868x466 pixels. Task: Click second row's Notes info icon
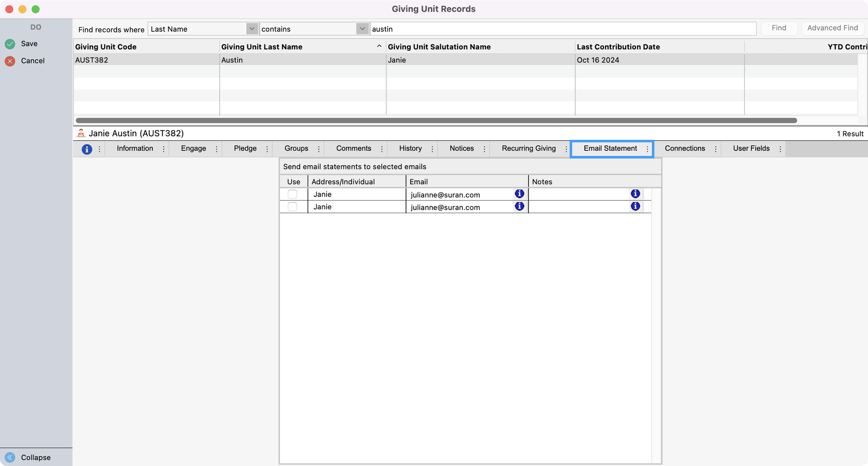coord(635,206)
